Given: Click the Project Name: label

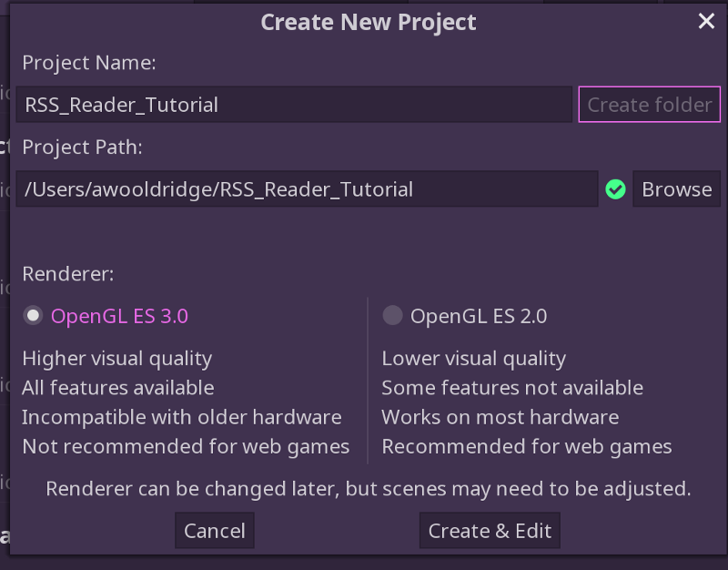Looking at the screenshot, I should pos(89,63).
